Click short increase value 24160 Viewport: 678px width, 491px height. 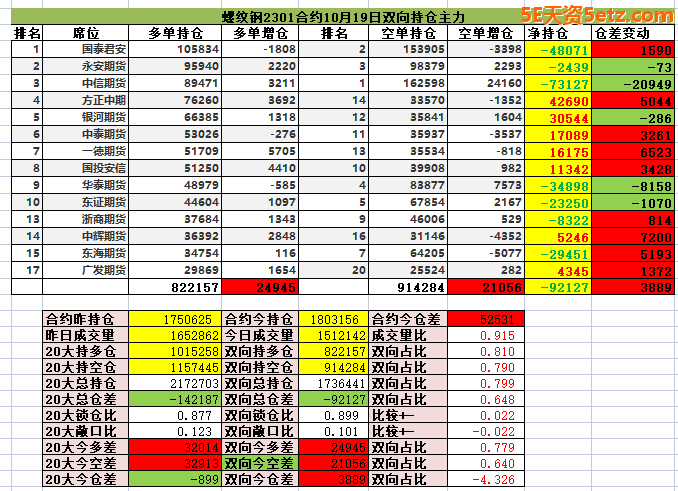[x=486, y=83]
